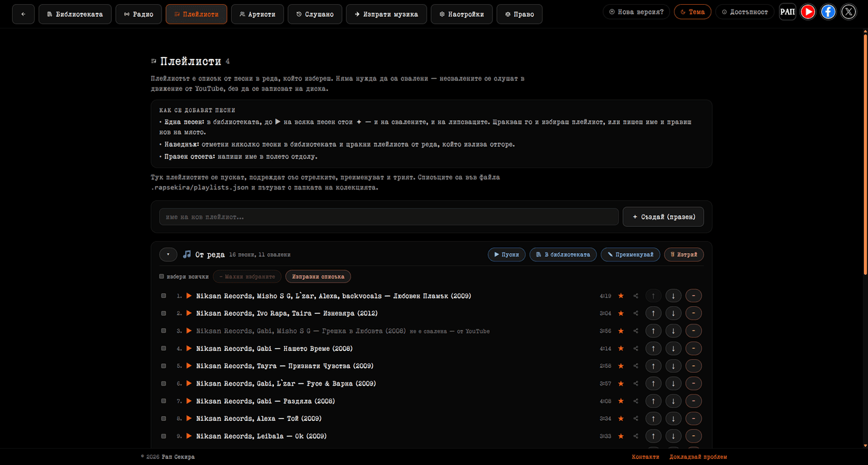
Task: Go back with the left arrow button
Action: point(23,14)
